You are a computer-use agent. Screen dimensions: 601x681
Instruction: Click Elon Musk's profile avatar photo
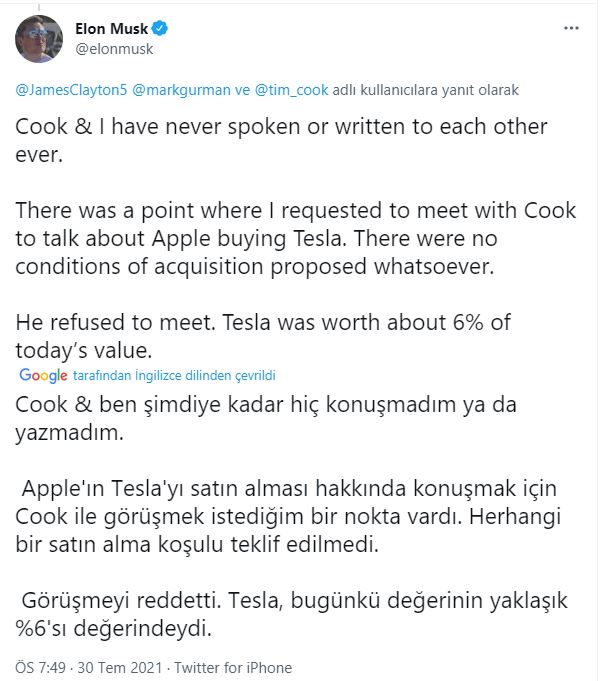click(39, 38)
